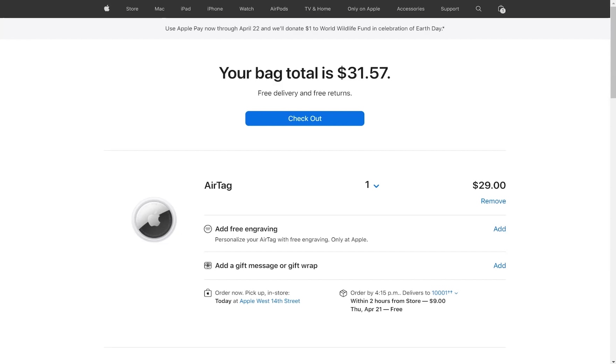Open the shopping bag icon
Viewport: 616px width, 364px height.
(x=501, y=9)
